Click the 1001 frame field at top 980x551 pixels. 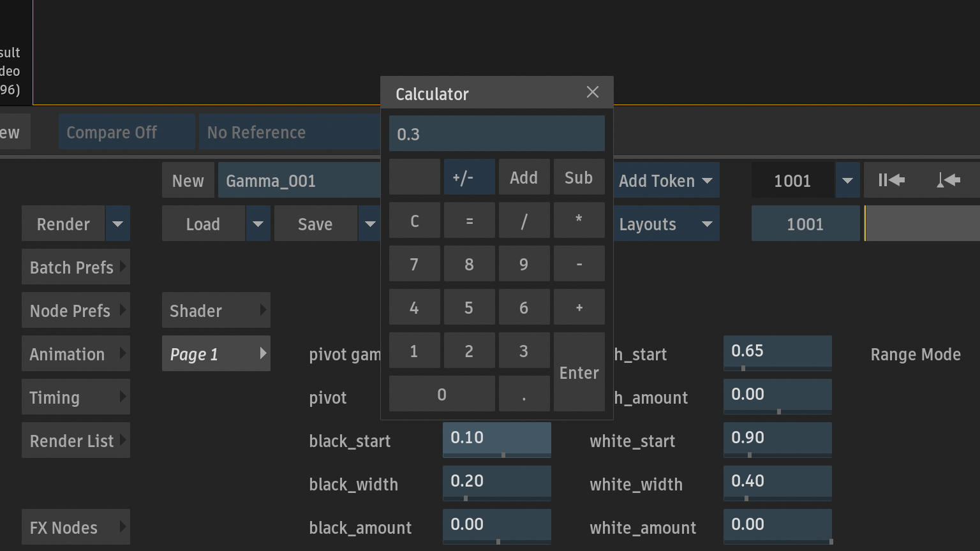[792, 180]
